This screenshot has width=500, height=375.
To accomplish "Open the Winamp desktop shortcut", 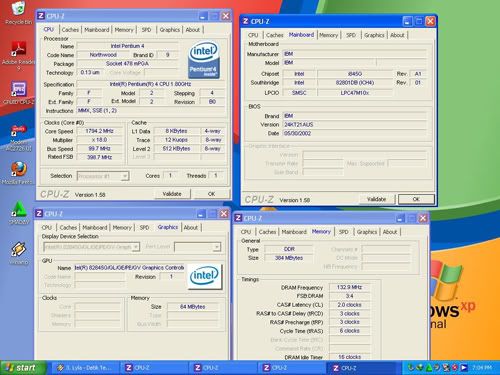I will (x=18, y=253).
